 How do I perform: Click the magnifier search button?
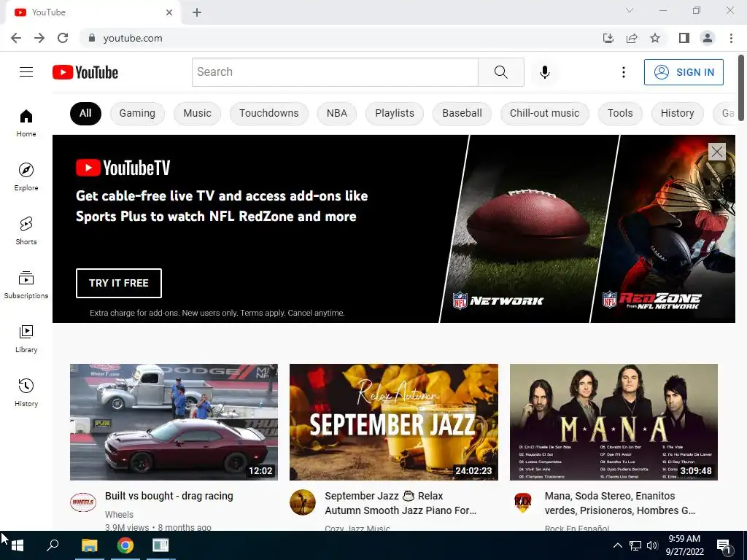pos(500,72)
